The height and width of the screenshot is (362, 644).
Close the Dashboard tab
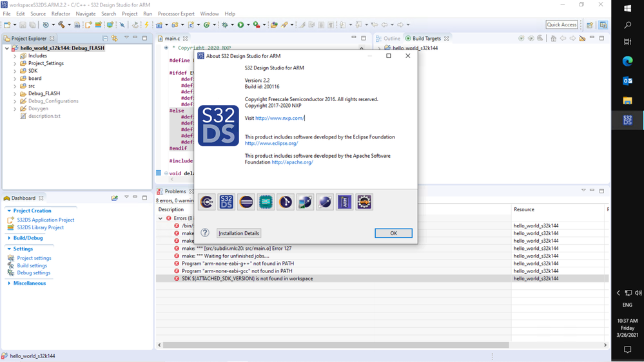tap(41, 198)
